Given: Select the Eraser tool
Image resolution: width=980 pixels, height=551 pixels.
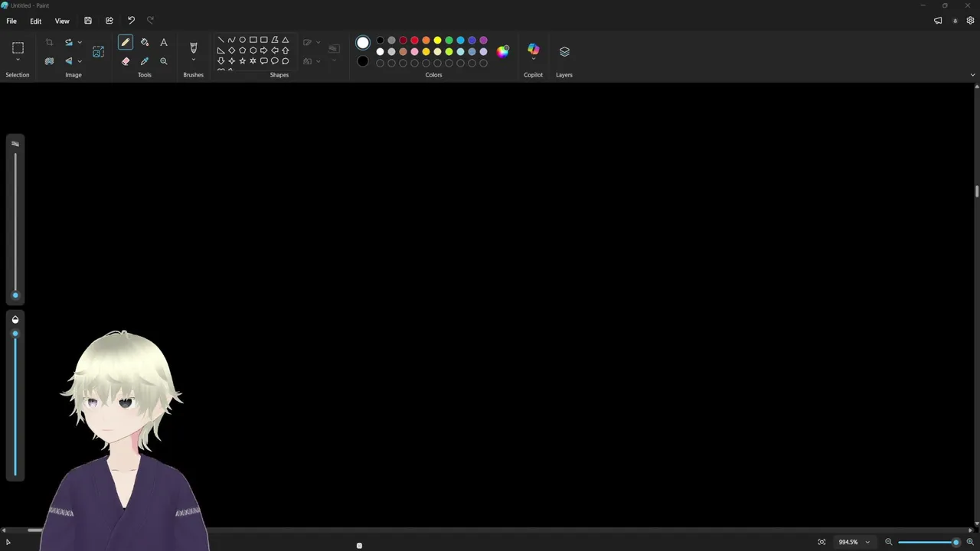Looking at the screenshot, I should tap(126, 61).
